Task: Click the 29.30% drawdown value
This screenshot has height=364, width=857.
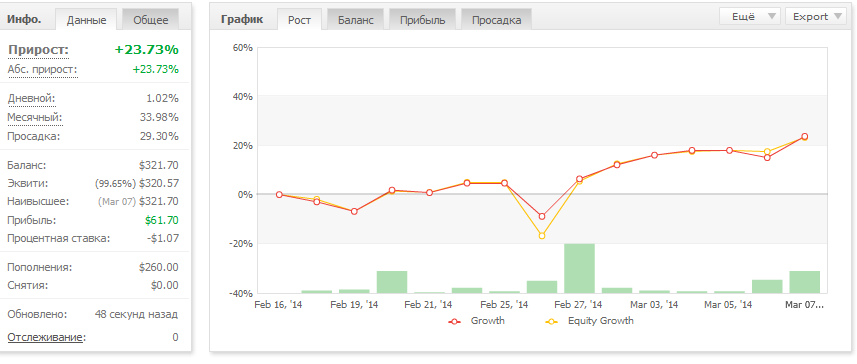Action: (x=159, y=136)
